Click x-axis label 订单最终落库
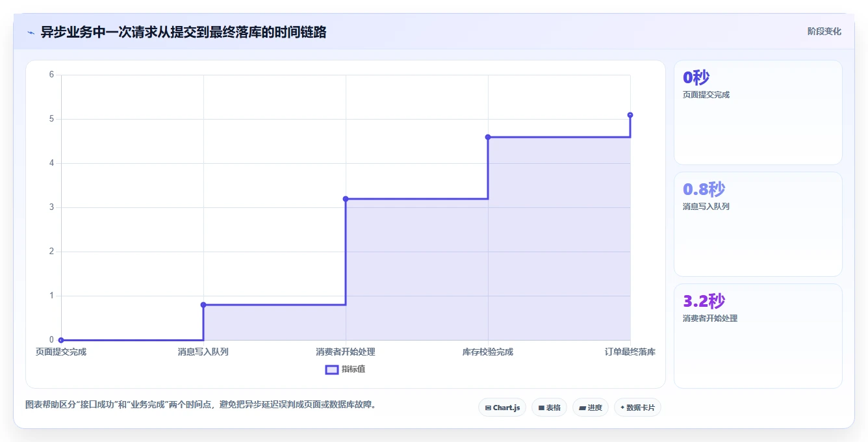868x442 pixels. [x=630, y=352]
